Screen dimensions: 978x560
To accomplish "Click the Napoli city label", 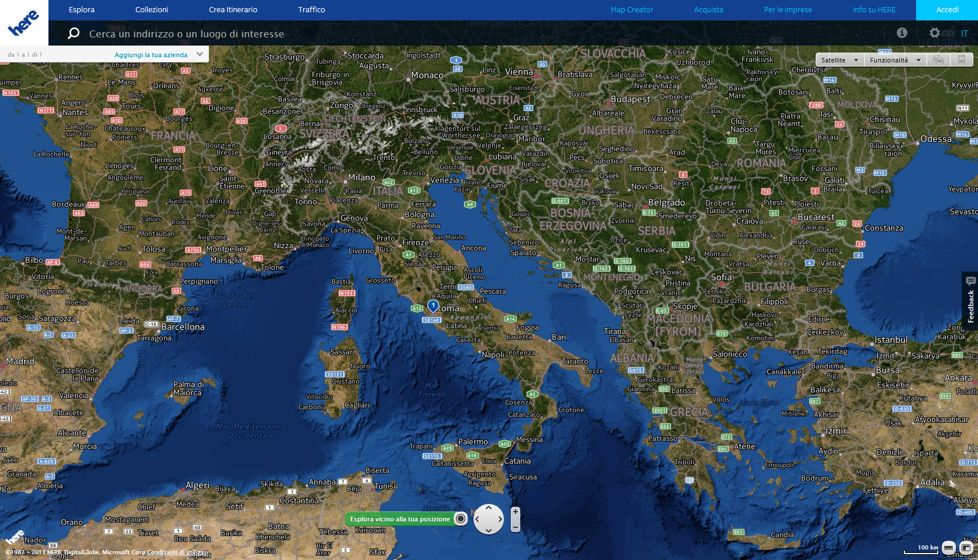I will pos(493,354).
